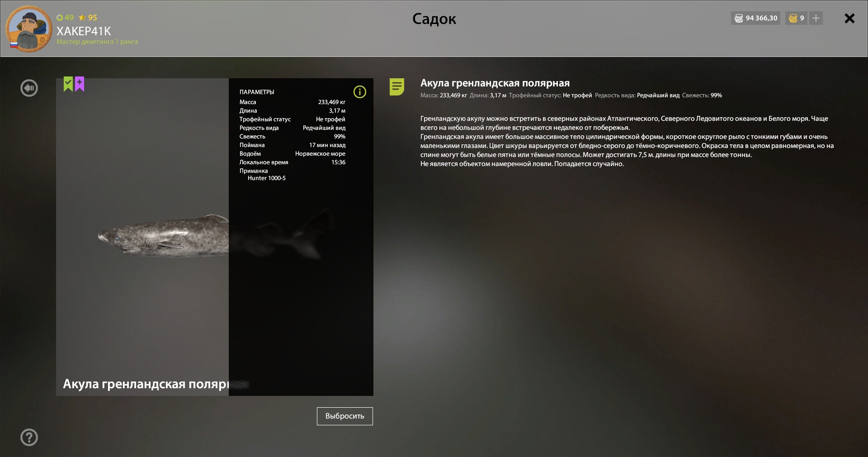The width and height of the screenshot is (868, 457).
Task: Close the Садок window
Action: coord(849,18)
